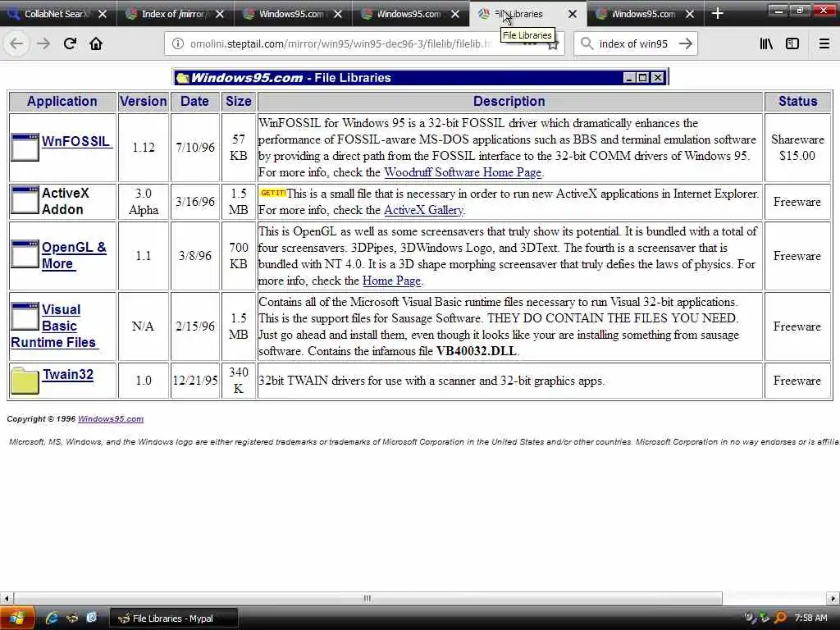The image size is (840, 630).
Task: Open the WnFOSSIL download link
Action: (x=76, y=141)
